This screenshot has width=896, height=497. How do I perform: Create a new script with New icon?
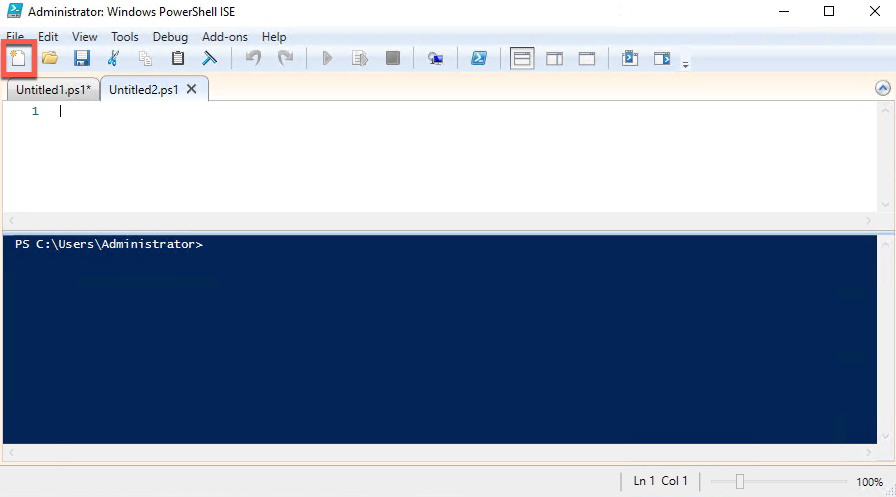(x=18, y=58)
